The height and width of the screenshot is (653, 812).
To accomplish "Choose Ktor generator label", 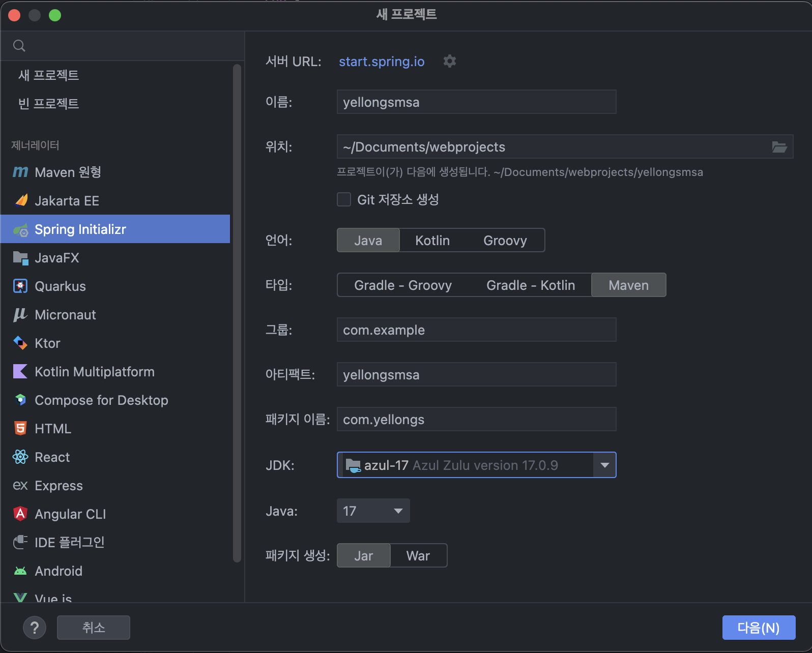I will coord(47,343).
